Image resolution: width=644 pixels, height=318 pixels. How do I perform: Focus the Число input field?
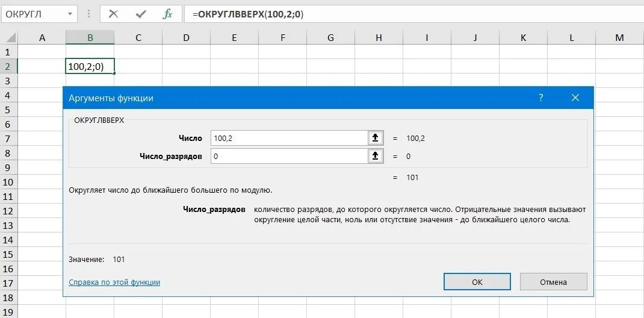coord(289,138)
